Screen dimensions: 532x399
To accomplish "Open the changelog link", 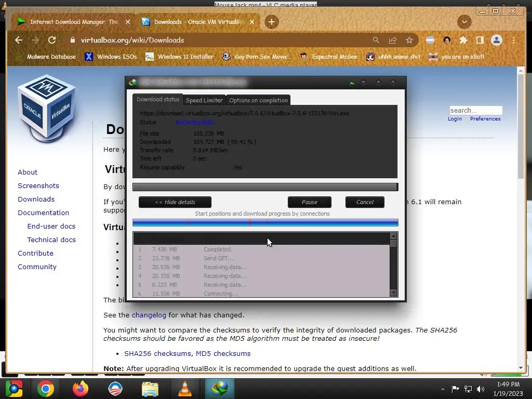I will (x=149, y=315).
